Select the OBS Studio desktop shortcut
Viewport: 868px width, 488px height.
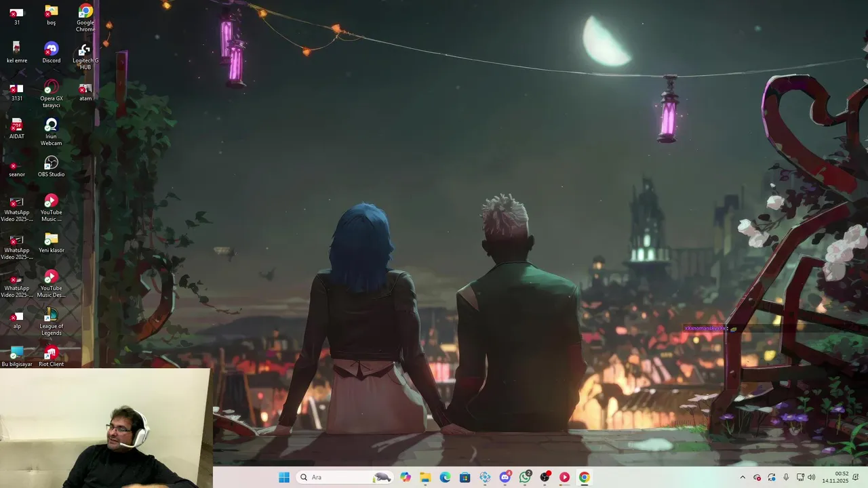(x=52, y=167)
